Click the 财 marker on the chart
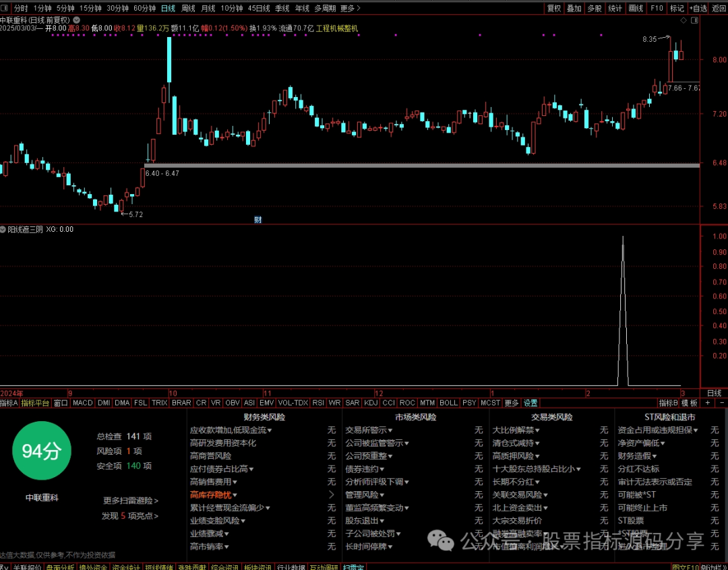The image size is (728, 570). click(257, 220)
